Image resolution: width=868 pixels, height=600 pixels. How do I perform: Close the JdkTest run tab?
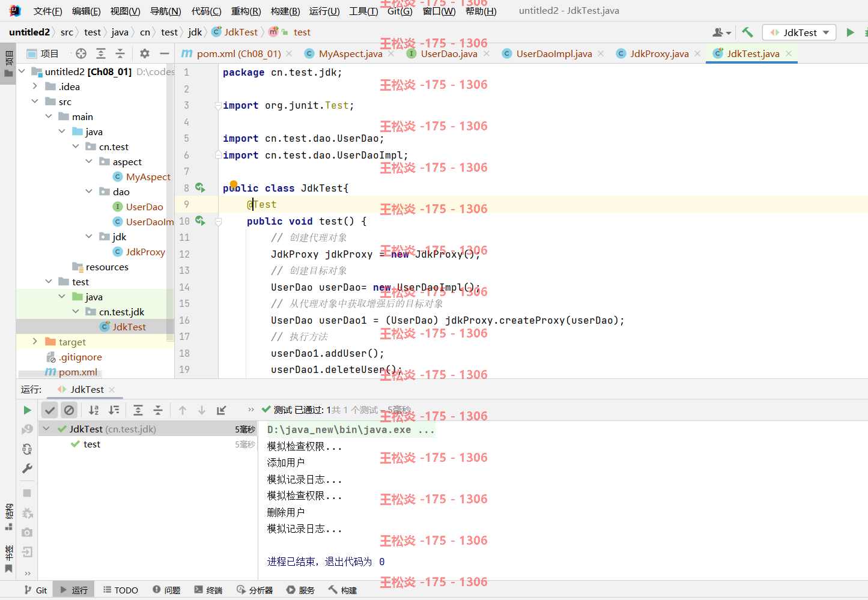pos(112,390)
